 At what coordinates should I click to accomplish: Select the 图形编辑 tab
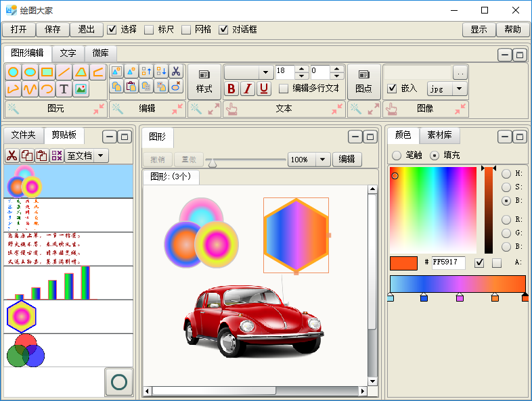pos(28,53)
